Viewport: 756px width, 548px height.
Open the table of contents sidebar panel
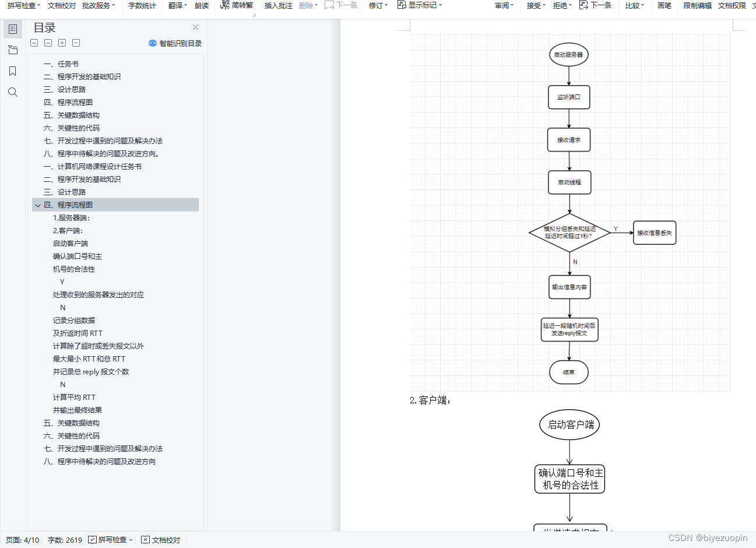[x=13, y=29]
